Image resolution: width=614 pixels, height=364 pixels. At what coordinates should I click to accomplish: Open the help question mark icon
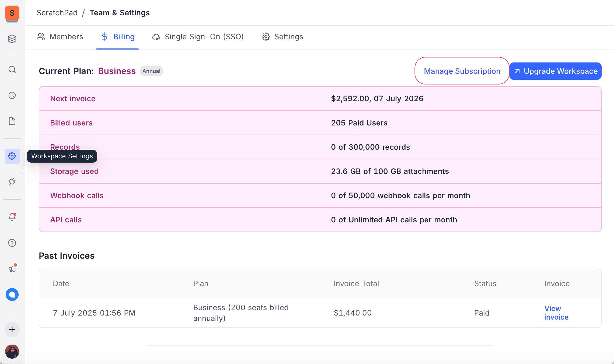coord(12,243)
